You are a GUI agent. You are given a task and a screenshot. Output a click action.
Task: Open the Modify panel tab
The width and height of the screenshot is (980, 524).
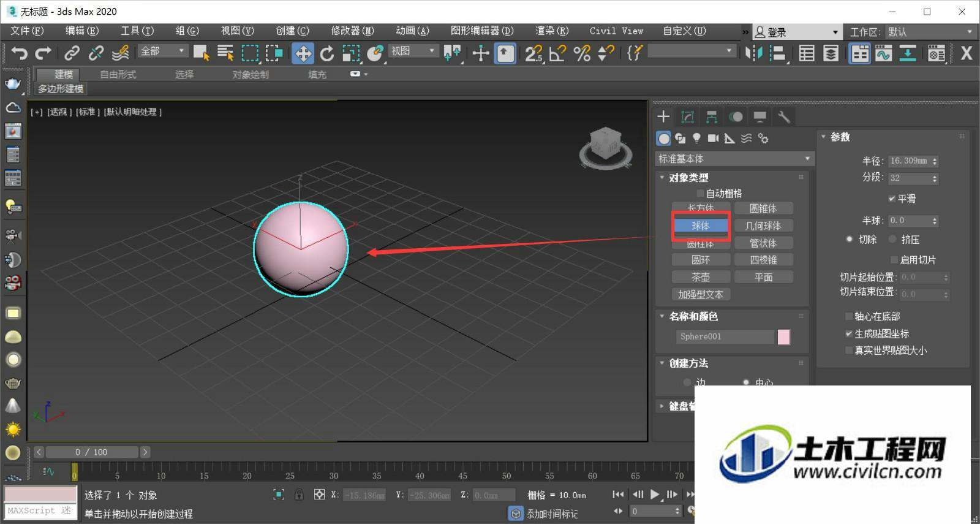click(x=688, y=116)
